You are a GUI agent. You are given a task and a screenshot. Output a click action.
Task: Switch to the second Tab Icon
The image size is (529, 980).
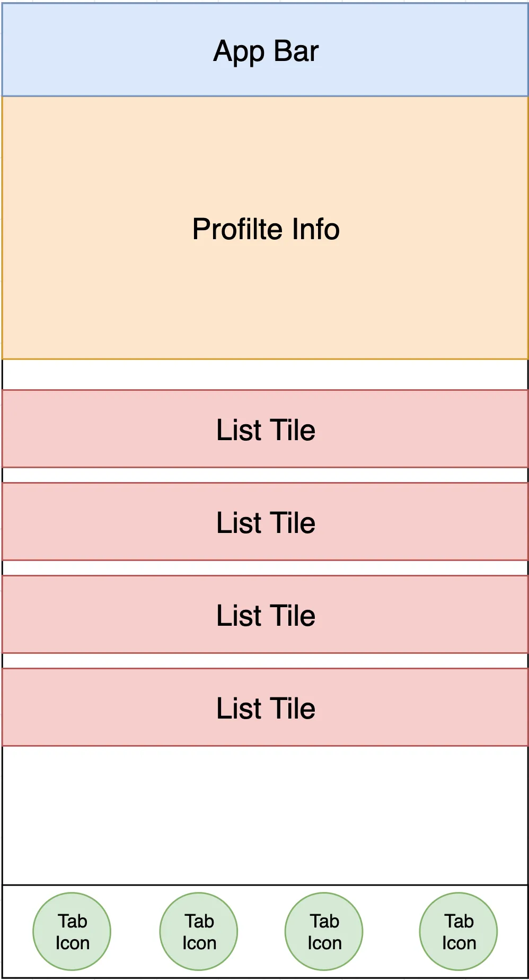click(199, 932)
